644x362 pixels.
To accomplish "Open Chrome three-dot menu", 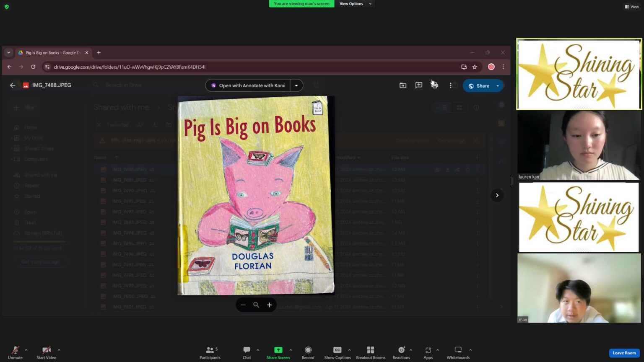I will coord(503,67).
